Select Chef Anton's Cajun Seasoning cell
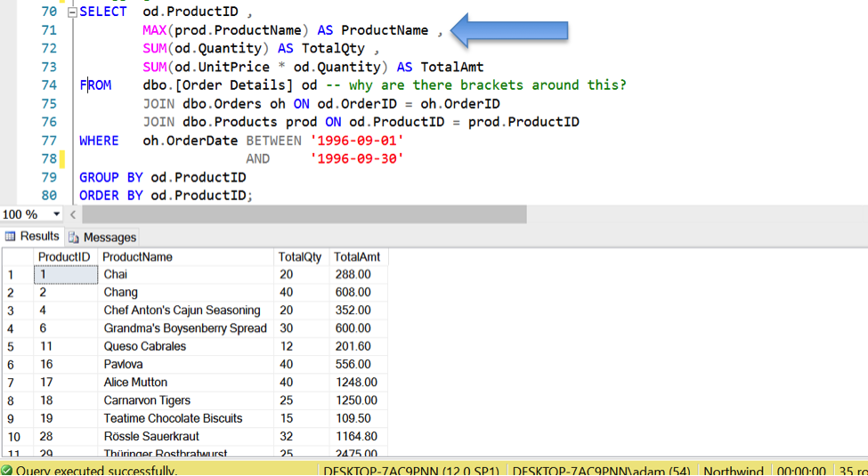The height and width of the screenshot is (476, 868). [x=185, y=310]
